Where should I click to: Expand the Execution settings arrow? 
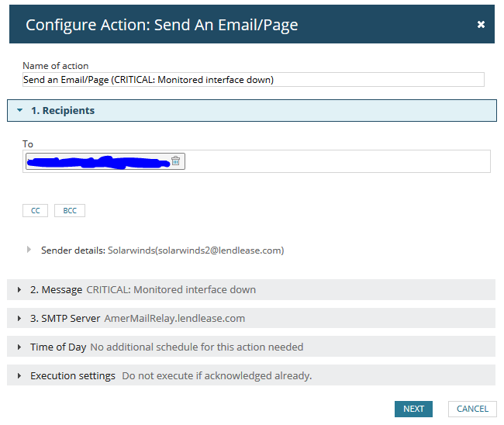(19, 375)
